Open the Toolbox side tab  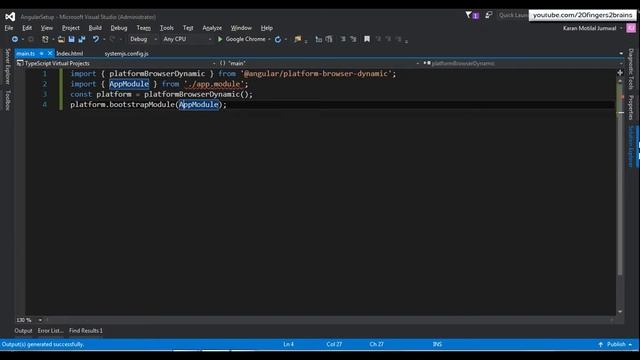click(7, 100)
